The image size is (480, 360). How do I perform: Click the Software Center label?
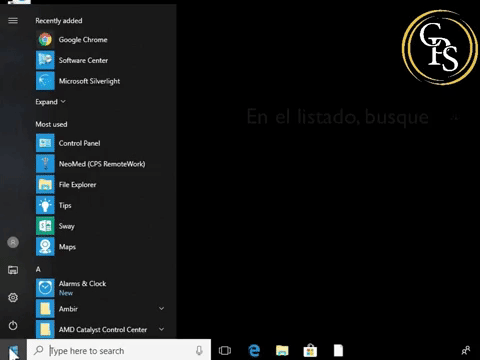click(x=83, y=60)
